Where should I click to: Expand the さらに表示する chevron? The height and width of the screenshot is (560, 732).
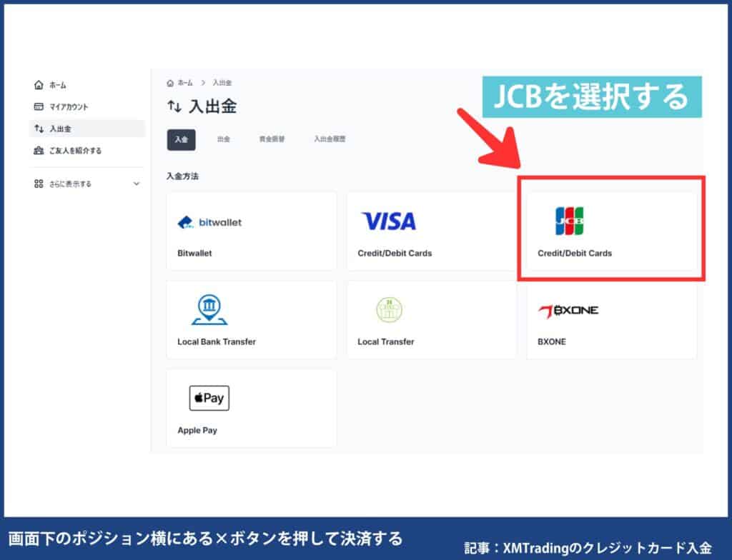pyautogui.click(x=137, y=184)
